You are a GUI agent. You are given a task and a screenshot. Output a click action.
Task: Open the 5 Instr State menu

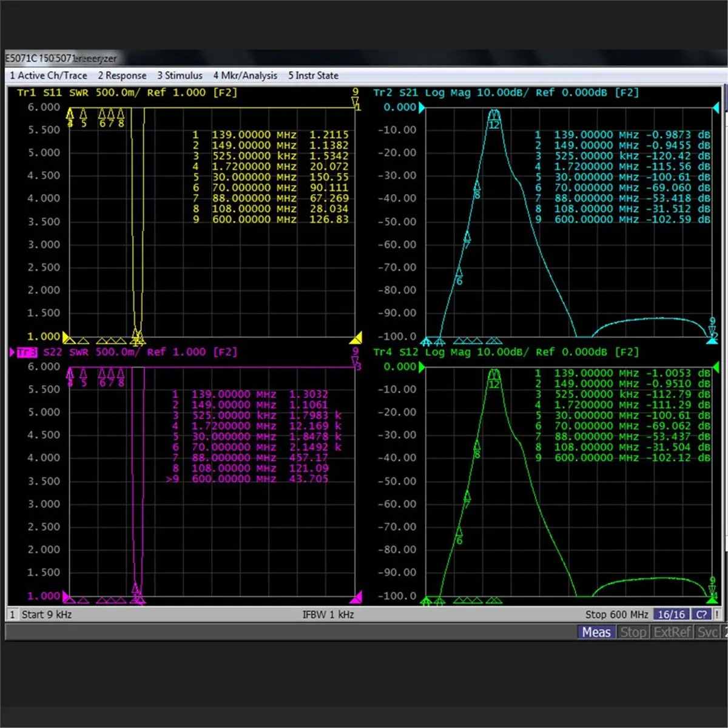click(x=313, y=75)
